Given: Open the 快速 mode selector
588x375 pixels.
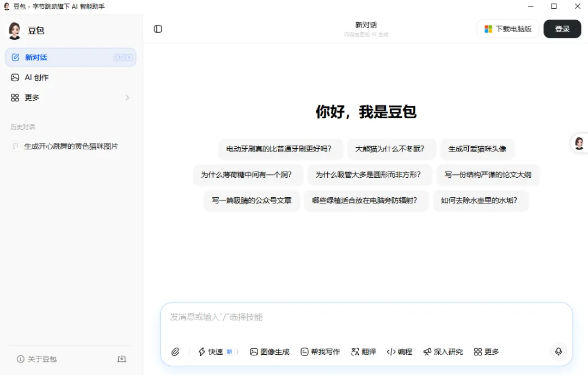Looking at the screenshot, I should tap(218, 352).
